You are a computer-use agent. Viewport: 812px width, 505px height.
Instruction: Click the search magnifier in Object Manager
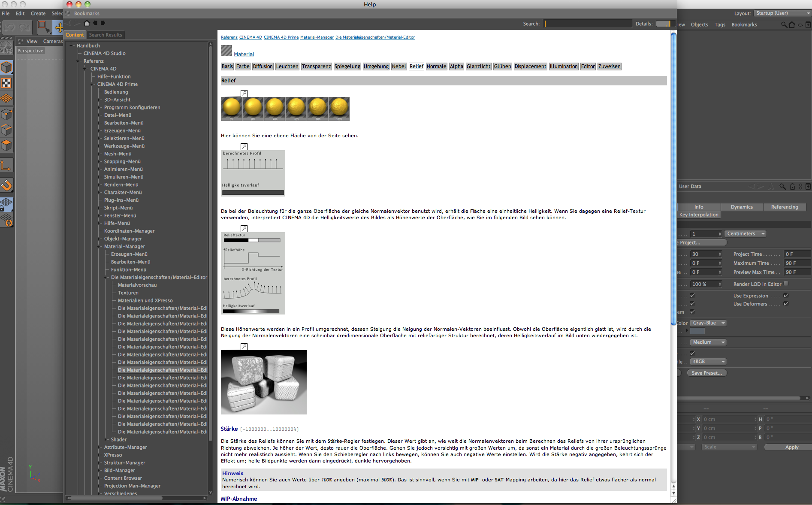[784, 24]
